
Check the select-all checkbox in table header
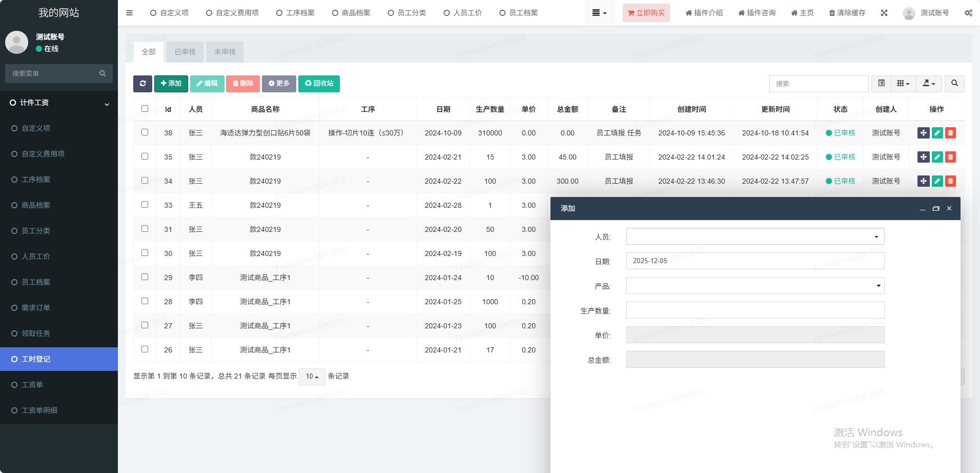pyautogui.click(x=145, y=109)
